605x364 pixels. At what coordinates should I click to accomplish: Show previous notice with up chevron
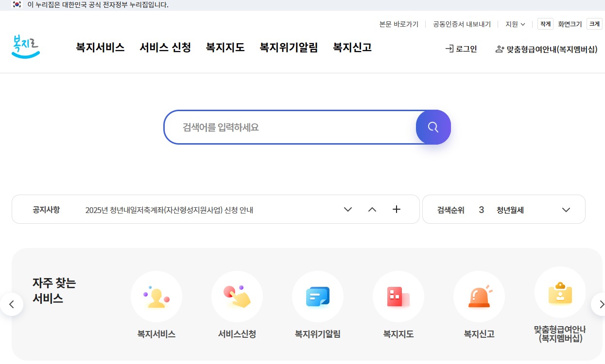pos(372,210)
